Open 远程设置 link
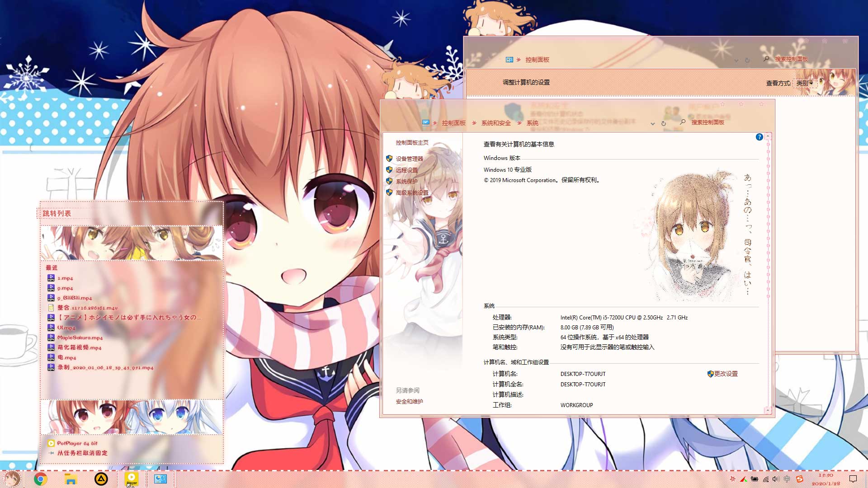This screenshot has width=868, height=488. pyautogui.click(x=407, y=170)
